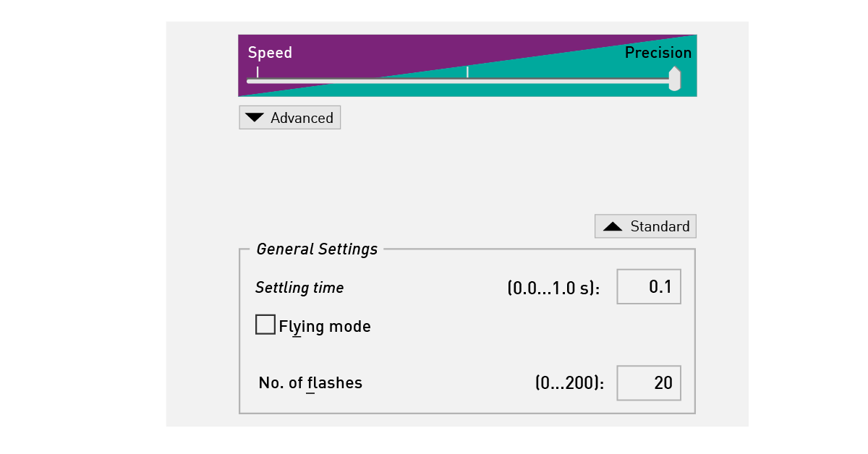Click the (0...200) range text
Image resolution: width=868 pixels, height=454 pixels.
tap(570, 383)
